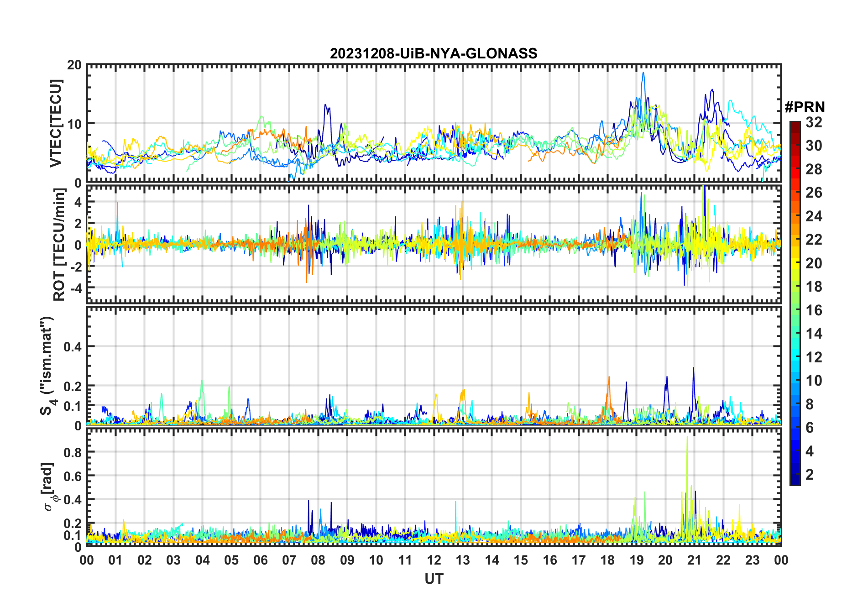Click the #PRN colorbar title
868x607 pixels.
pos(805,107)
